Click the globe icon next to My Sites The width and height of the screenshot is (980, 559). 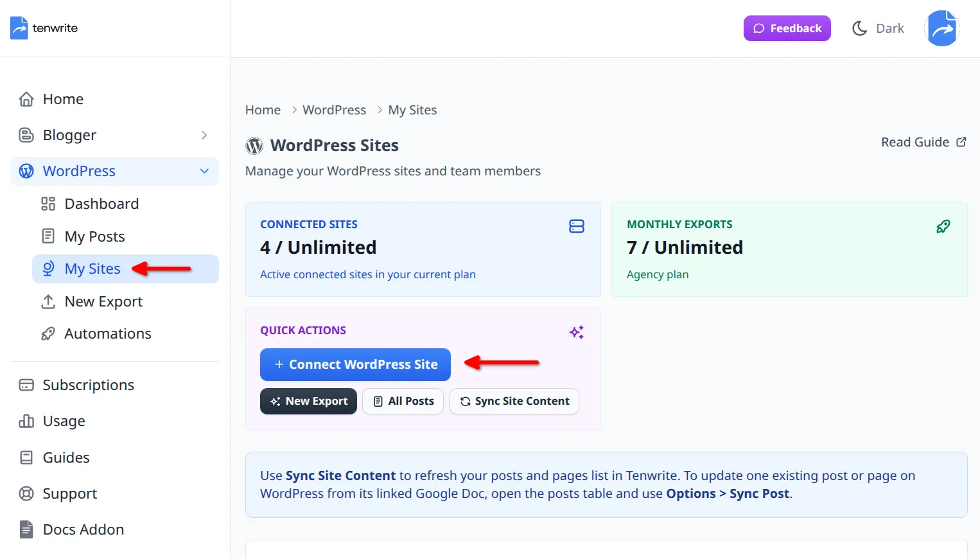[x=48, y=269]
